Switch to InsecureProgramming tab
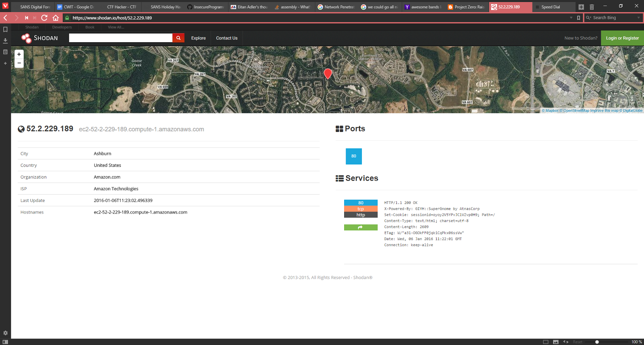The width and height of the screenshot is (644, 345). click(206, 7)
